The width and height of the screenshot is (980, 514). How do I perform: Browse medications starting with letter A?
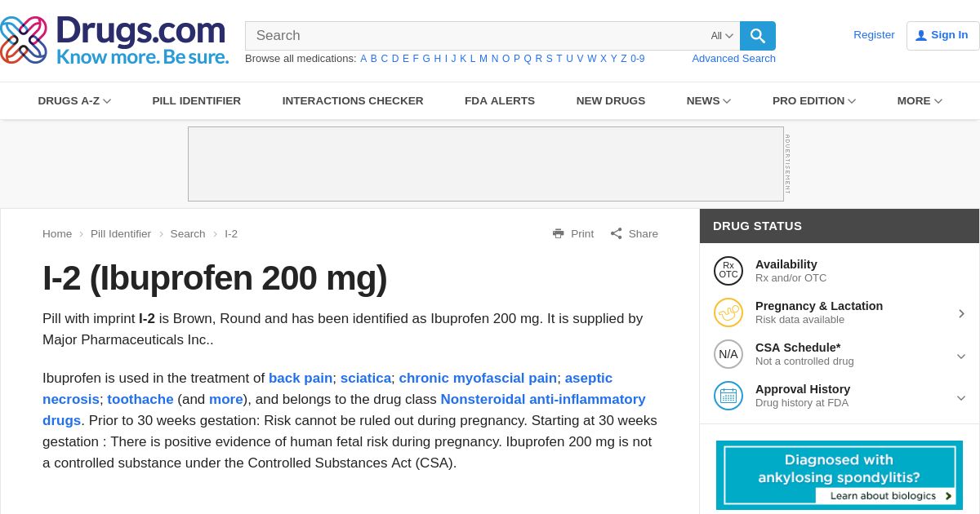[x=363, y=59]
